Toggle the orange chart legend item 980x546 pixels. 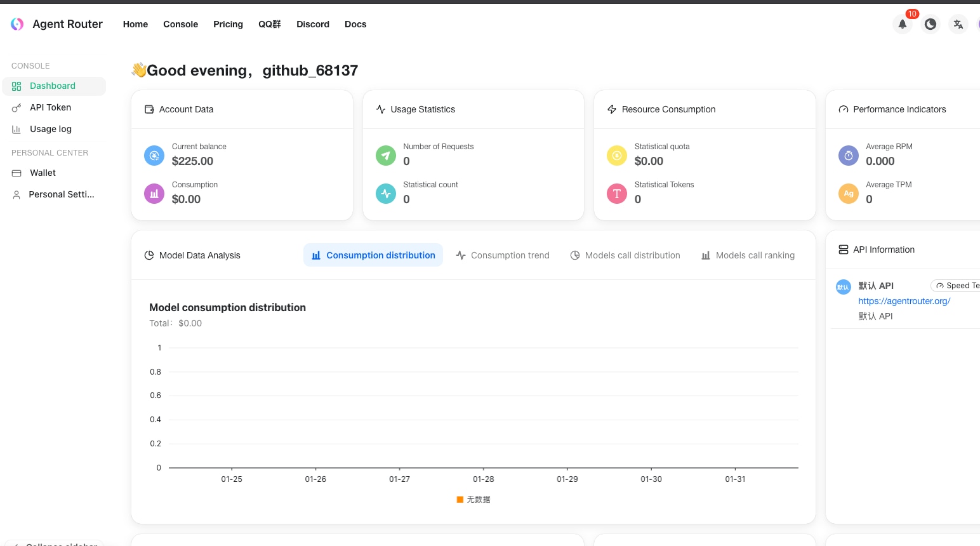coord(473,500)
